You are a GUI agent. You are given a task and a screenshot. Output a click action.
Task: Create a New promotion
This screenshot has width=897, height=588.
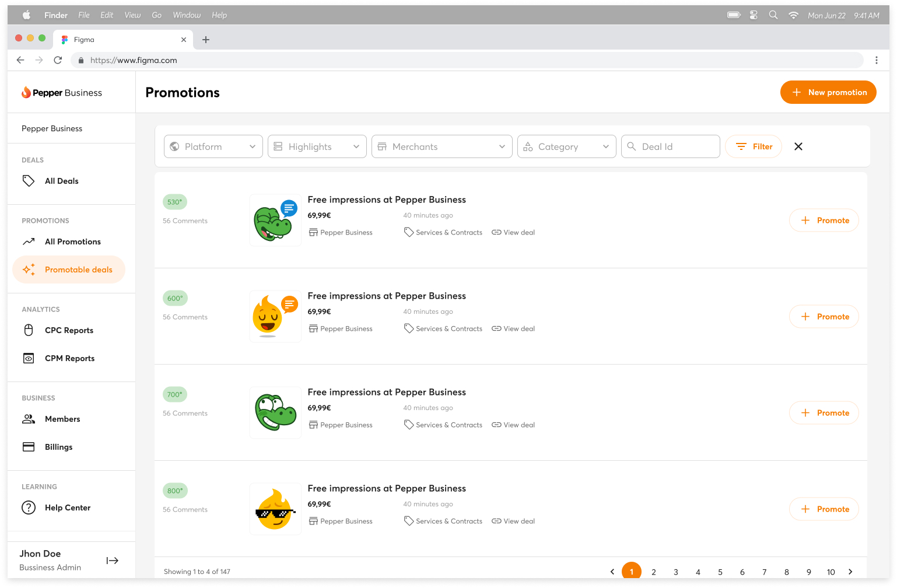[828, 92]
